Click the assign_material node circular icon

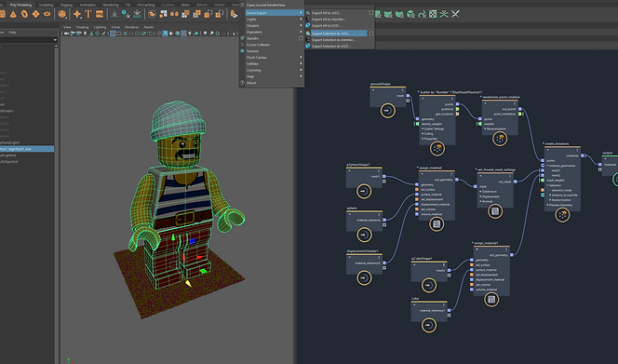[437, 224]
